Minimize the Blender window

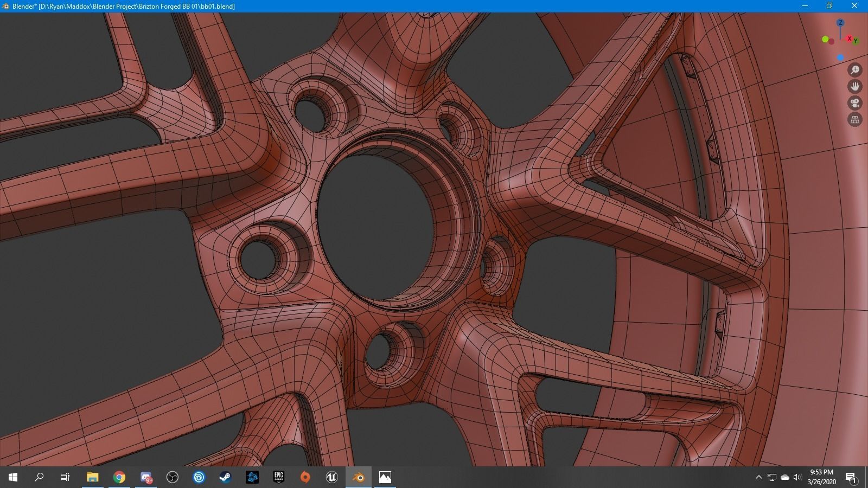pos(805,6)
